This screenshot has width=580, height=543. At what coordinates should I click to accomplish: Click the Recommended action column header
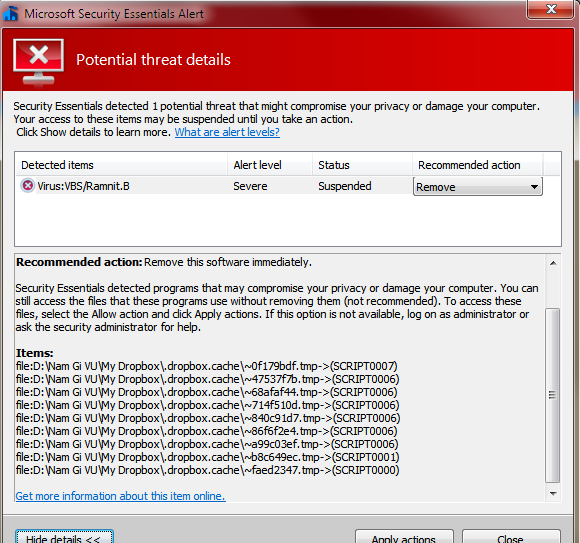pos(478,165)
